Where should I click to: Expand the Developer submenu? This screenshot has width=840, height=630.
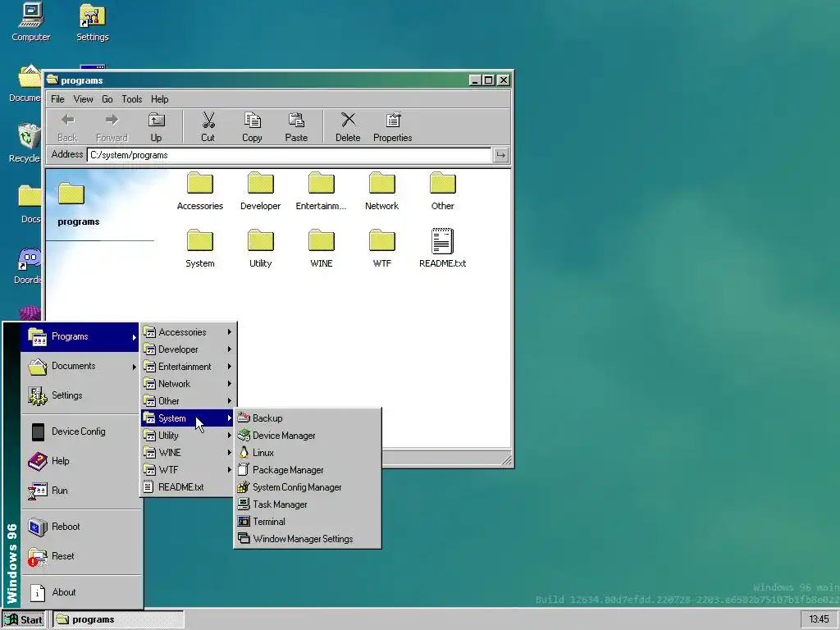[x=188, y=349]
